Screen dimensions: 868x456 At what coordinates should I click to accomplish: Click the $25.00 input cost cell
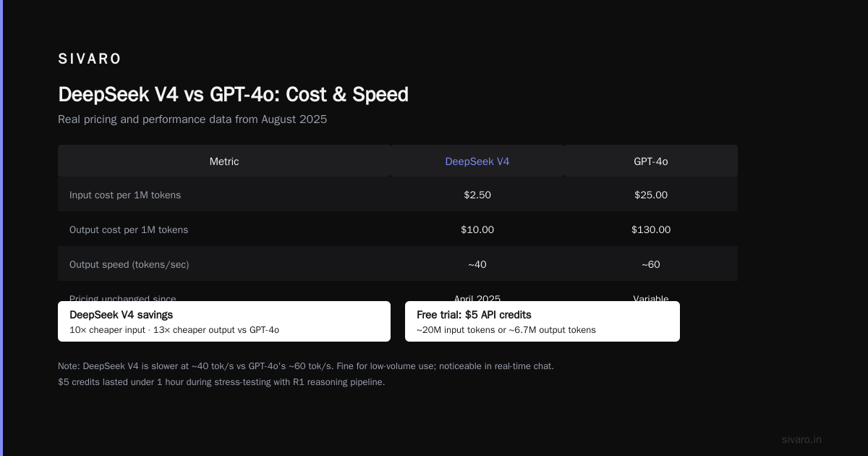click(651, 195)
